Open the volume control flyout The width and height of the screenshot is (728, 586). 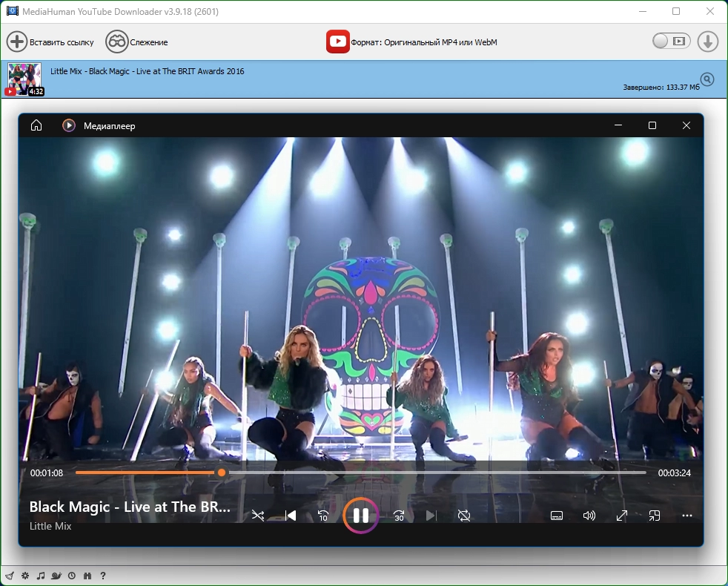coord(589,516)
